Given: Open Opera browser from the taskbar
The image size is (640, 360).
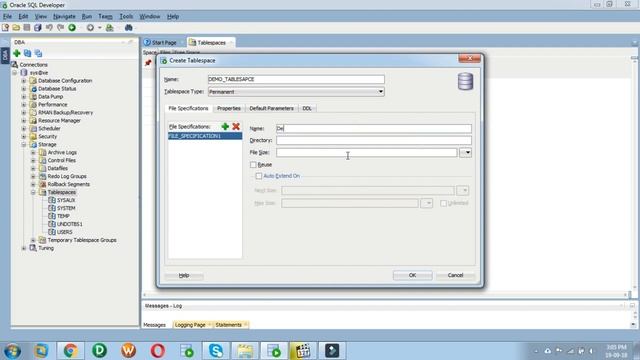Looking at the screenshot, I should tap(158, 350).
